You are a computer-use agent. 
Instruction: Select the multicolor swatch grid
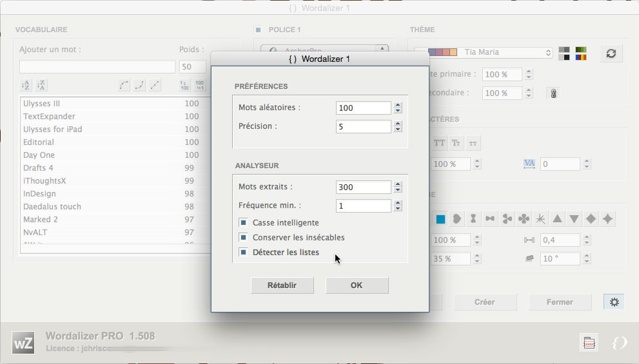(581, 53)
